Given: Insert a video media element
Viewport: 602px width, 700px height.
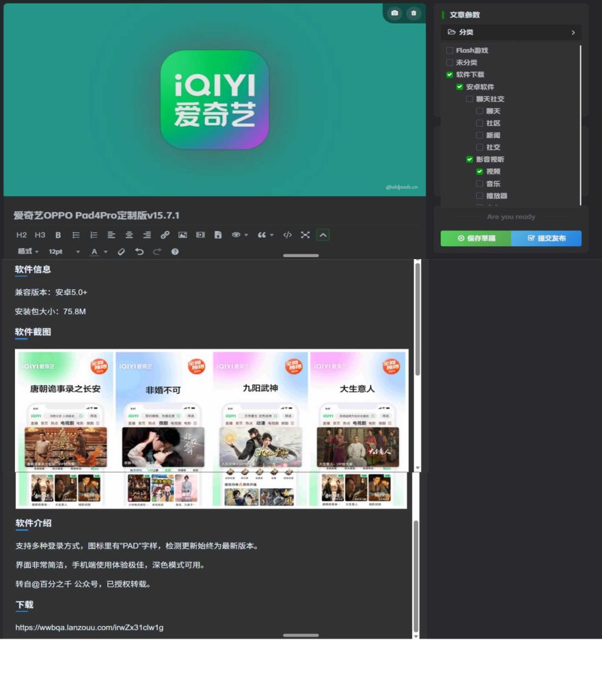Looking at the screenshot, I should coord(200,235).
